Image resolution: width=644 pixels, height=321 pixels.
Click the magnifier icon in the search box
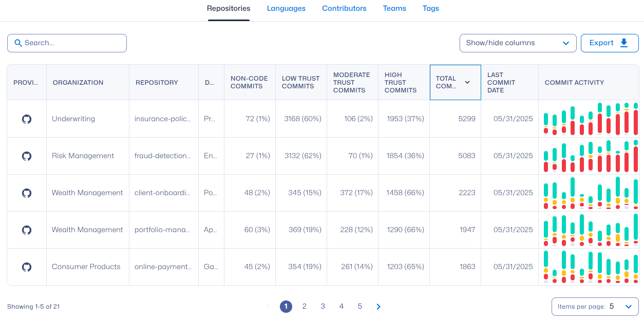tap(18, 43)
